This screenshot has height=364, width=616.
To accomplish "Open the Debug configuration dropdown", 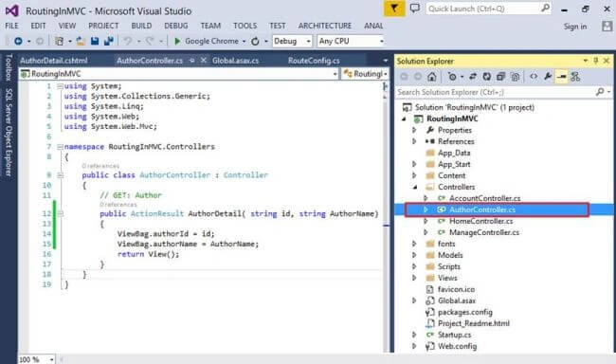I will 308,41.
